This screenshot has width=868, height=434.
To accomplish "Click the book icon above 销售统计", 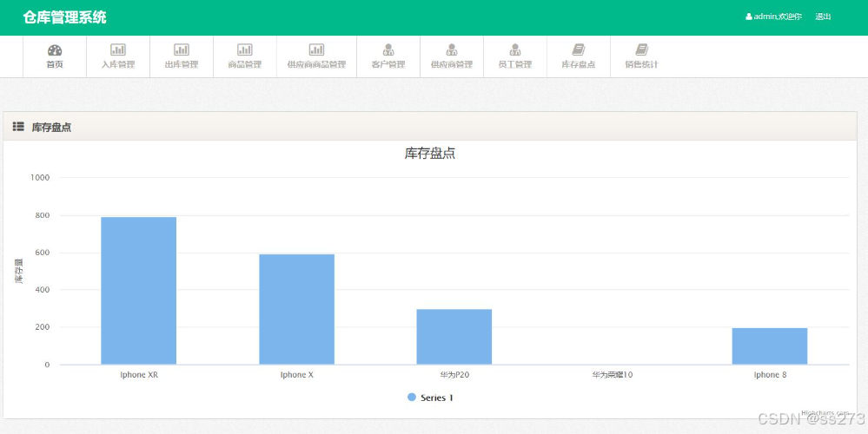I will click(x=641, y=49).
